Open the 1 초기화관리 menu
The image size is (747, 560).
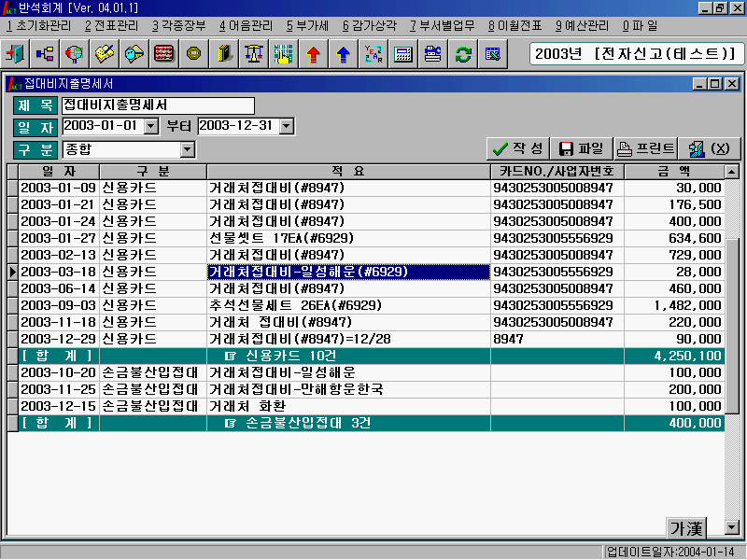[x=38, y=26]
